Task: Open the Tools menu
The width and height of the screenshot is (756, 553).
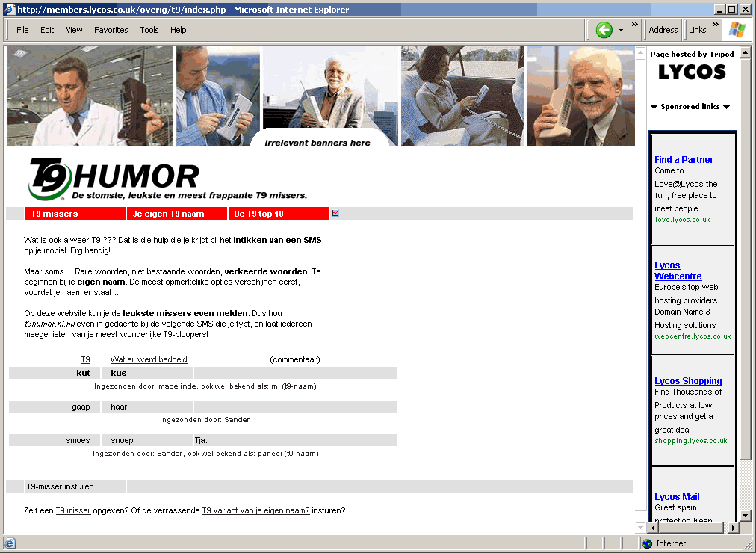Action: click(x=149, y=30)
